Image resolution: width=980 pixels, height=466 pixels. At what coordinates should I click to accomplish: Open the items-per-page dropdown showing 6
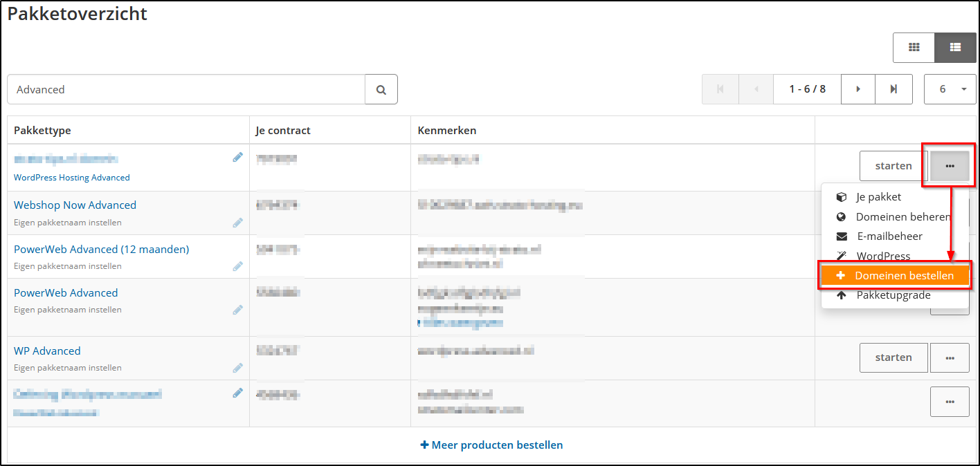tap(950, 89)
